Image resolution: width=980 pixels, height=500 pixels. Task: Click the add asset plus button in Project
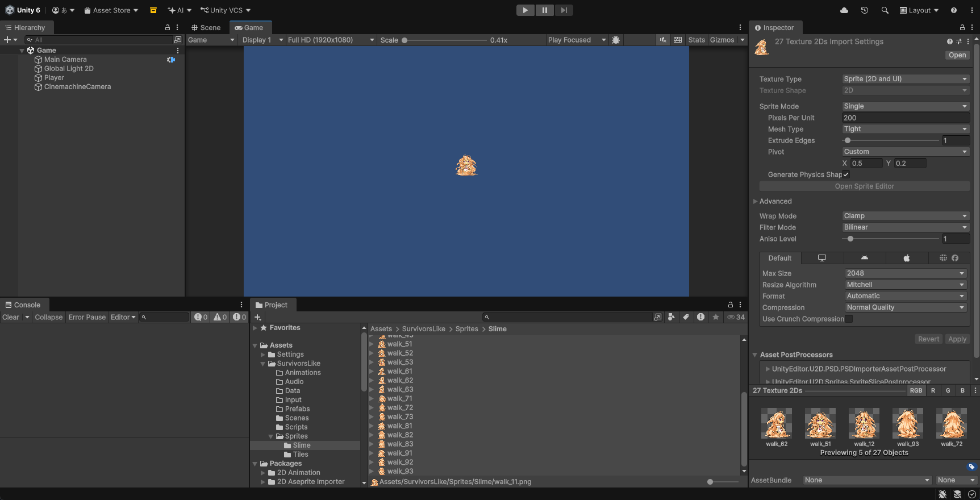click(x=258, y=317)
